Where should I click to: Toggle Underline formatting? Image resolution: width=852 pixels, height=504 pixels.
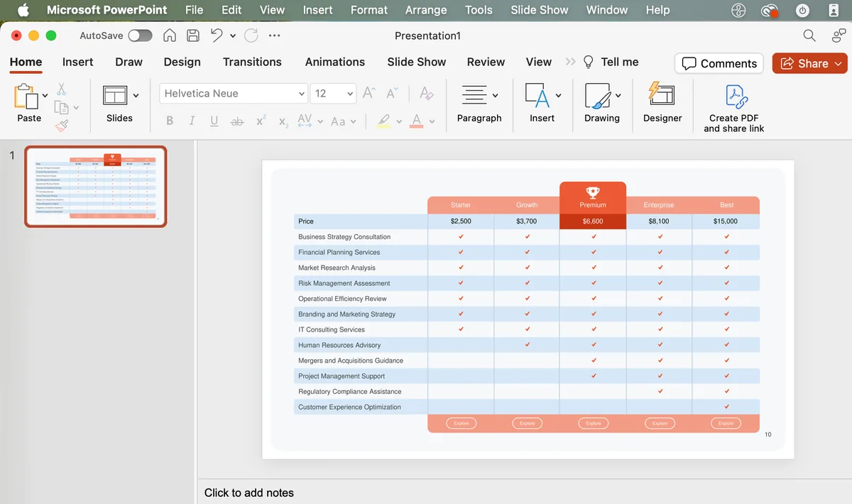pos(214,121)
